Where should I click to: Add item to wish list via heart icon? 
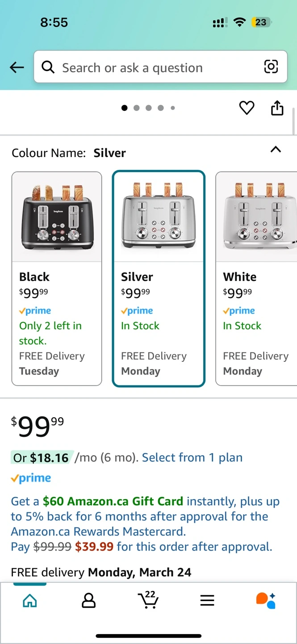coord(247,108)
